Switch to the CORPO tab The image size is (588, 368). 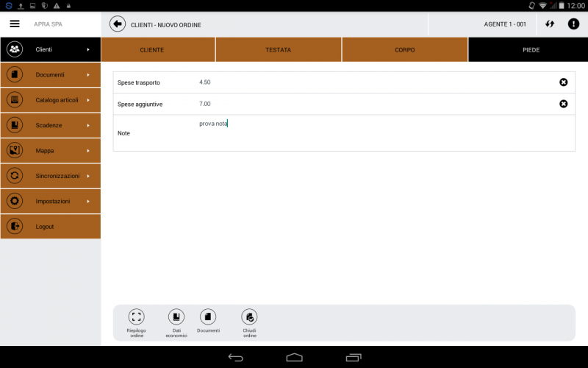point(404,50)
